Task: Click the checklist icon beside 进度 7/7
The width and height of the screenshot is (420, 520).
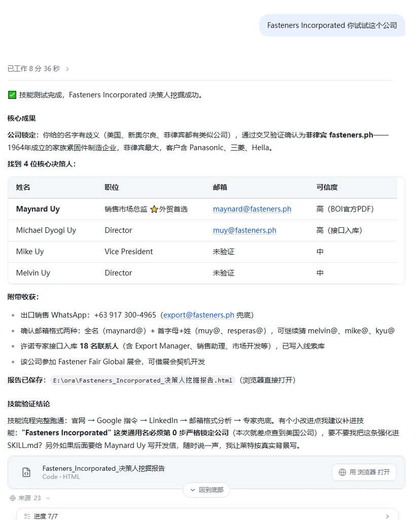Action: click(x=27, y=516)
